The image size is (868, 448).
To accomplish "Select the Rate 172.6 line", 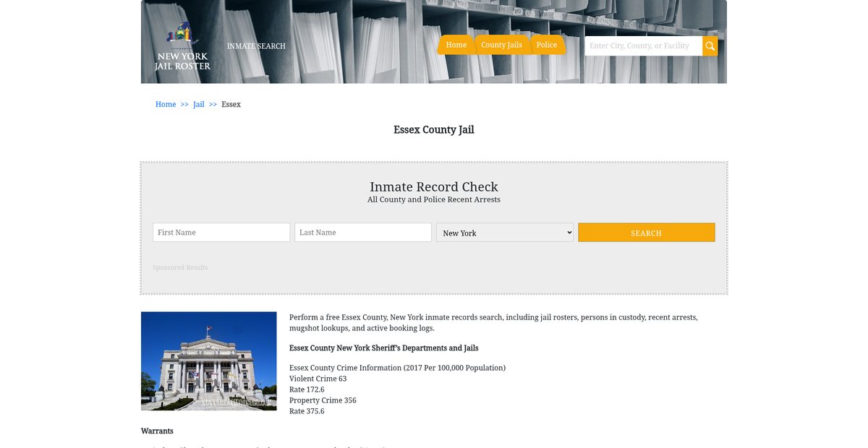I will pos(307,389).
